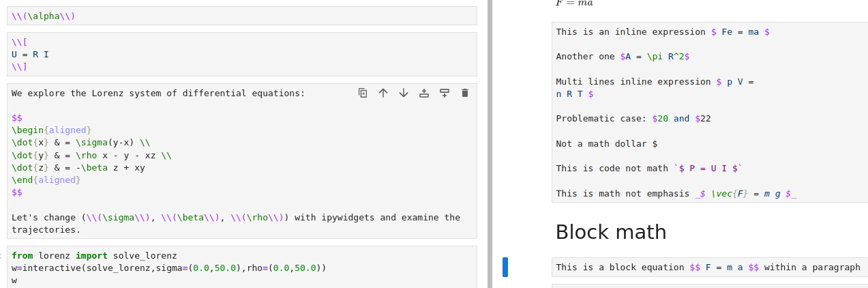
Task: Insert a cell above the Lorenz cell
Action: (424, 93)
